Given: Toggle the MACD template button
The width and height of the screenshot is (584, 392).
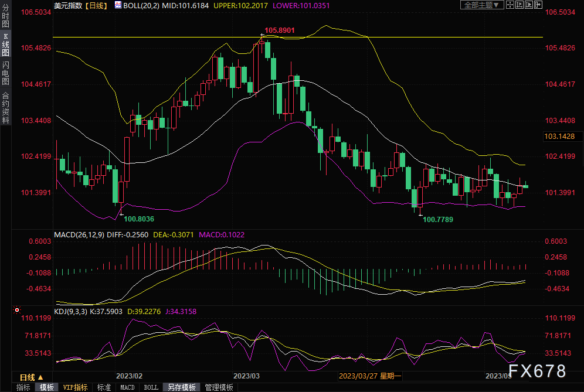Looking at the screenshot, I should (127, 387).
